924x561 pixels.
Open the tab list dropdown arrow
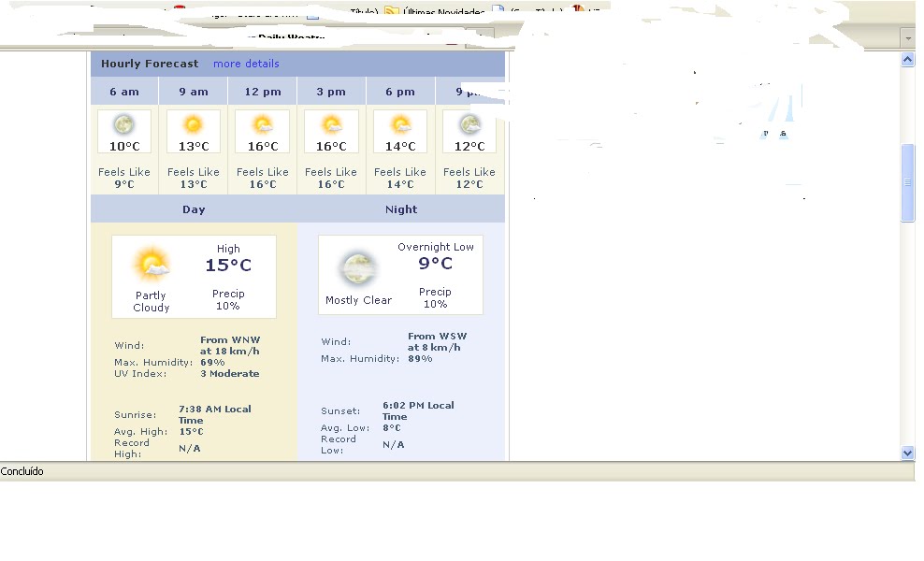pyautogui.click(x=907, y=38)
